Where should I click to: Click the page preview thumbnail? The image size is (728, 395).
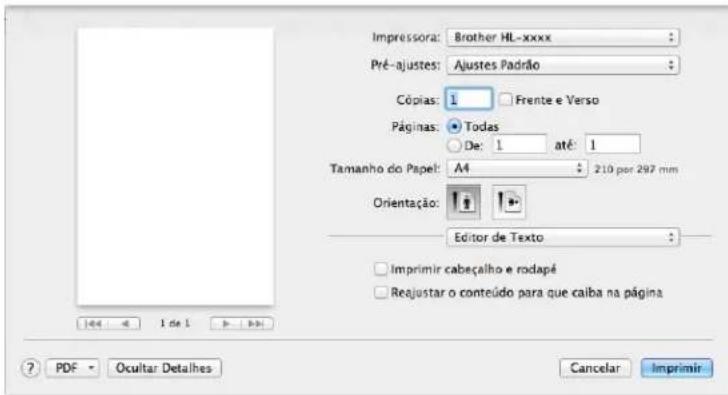176,167
